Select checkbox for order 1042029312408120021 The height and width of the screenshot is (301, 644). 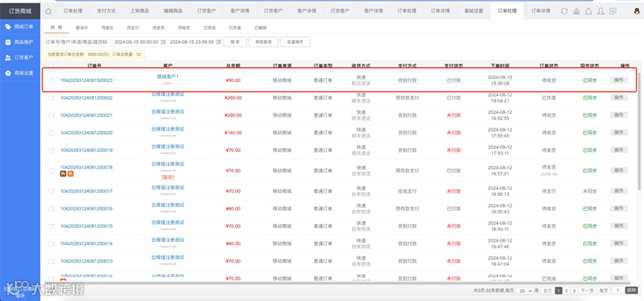51,115
